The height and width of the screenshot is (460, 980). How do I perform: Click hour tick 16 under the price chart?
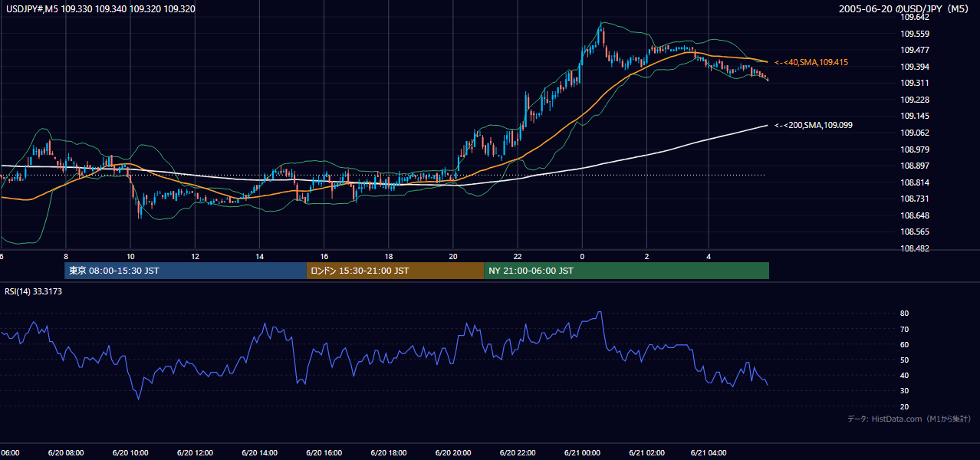pyautogui.click(x=324, y=256)
